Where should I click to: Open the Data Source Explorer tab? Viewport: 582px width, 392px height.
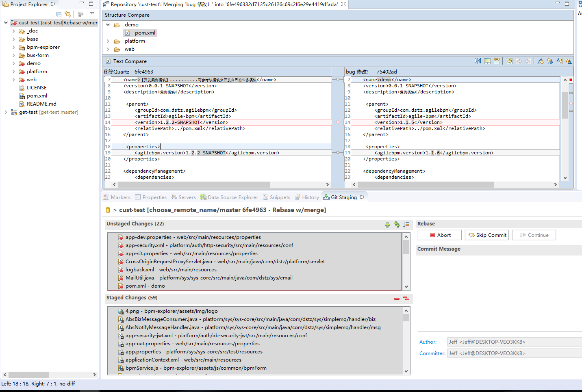coord(229,197)
